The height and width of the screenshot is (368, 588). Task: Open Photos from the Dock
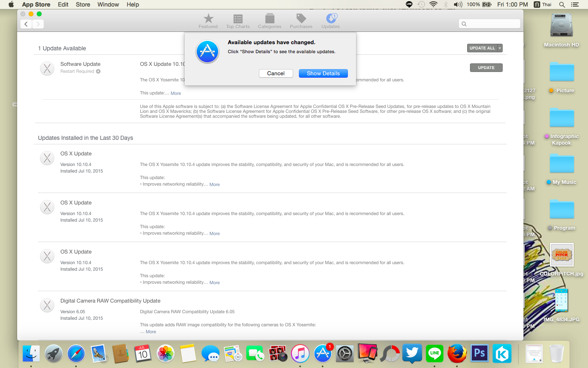(166, 353)
